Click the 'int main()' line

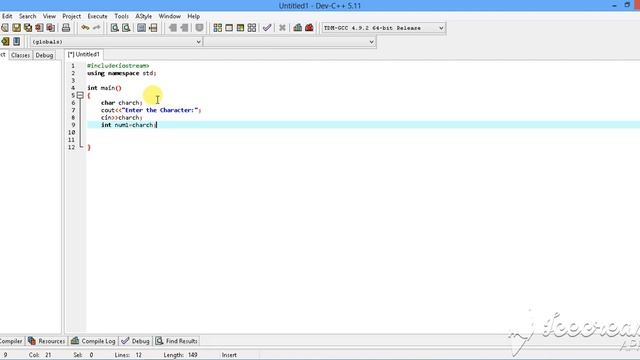(104, 88)
